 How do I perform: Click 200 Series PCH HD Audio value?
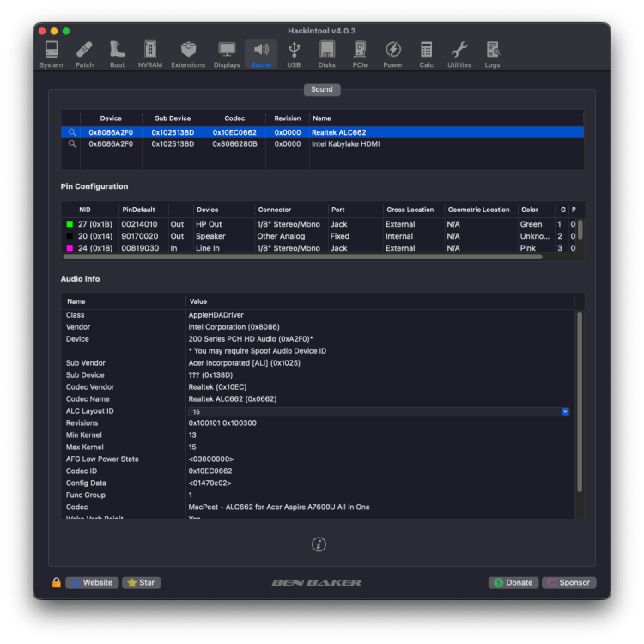pos(251,339)
